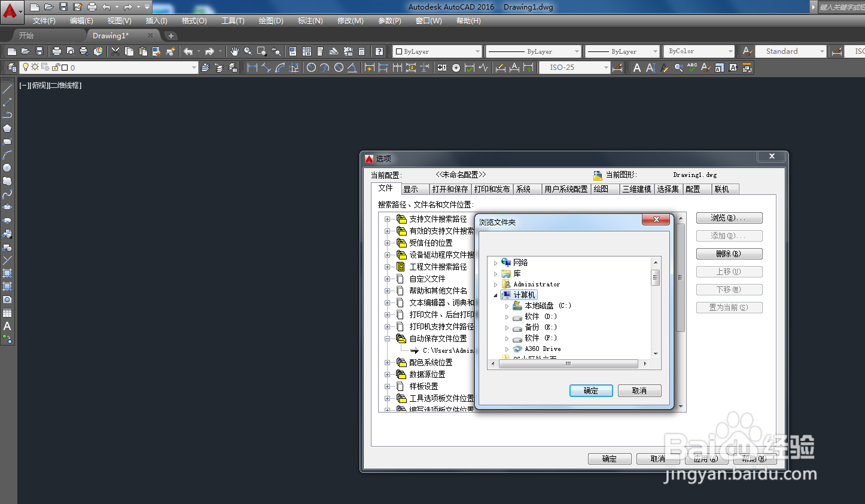Click the Line tool in the draw toolbar
Image resolution: width=865 pixels, height=504 pixels.
click(x=7, y=89)
